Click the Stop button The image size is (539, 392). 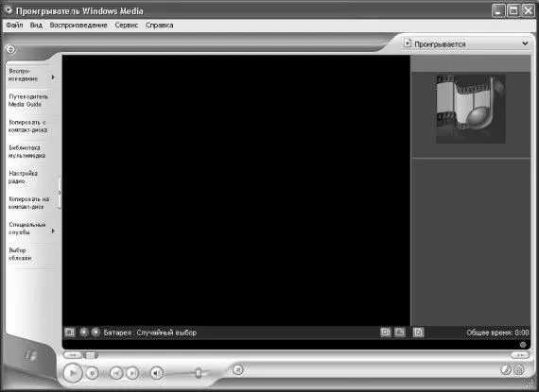click(92, 373)
